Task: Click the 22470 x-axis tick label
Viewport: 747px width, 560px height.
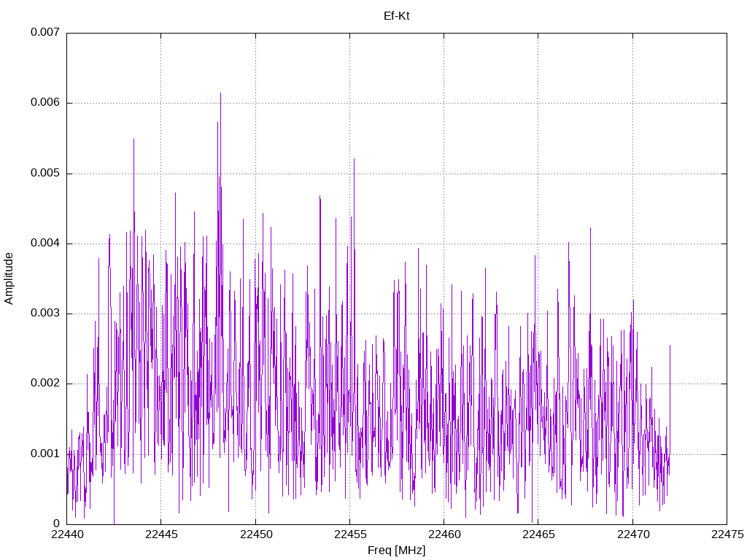Action: 632,534
